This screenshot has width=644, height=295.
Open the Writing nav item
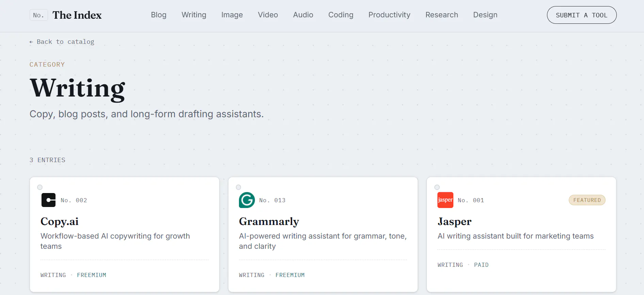(x=194, y=15)
